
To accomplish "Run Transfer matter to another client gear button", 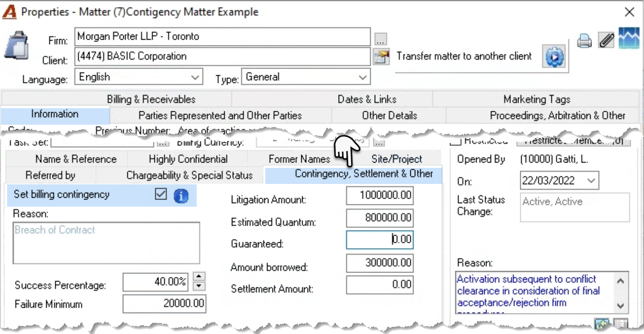I will click(x=554, y=57).
